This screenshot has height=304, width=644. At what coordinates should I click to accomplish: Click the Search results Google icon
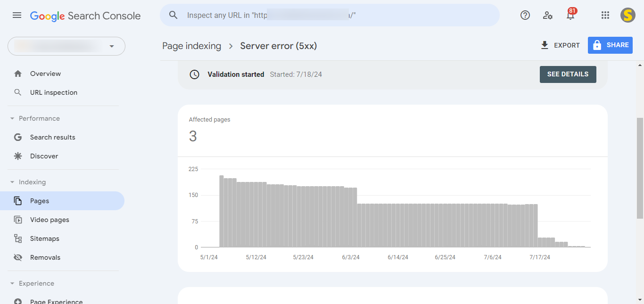(18, 137)
